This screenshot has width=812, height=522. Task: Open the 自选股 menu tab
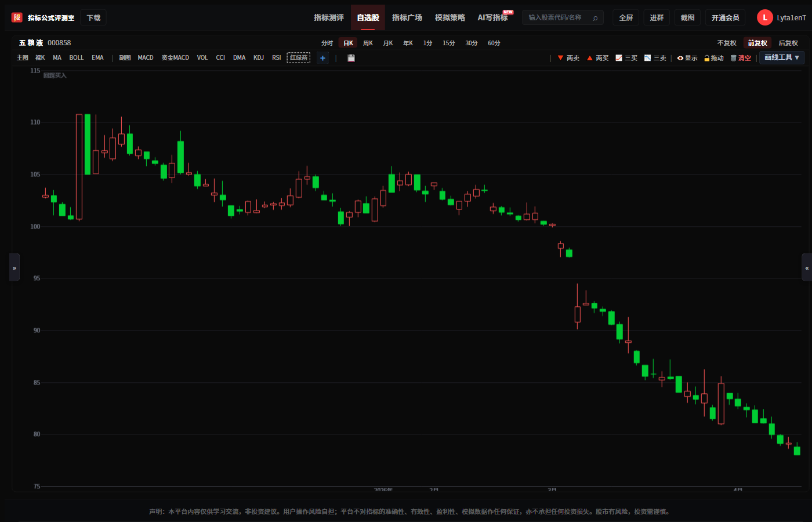[368, 17]
